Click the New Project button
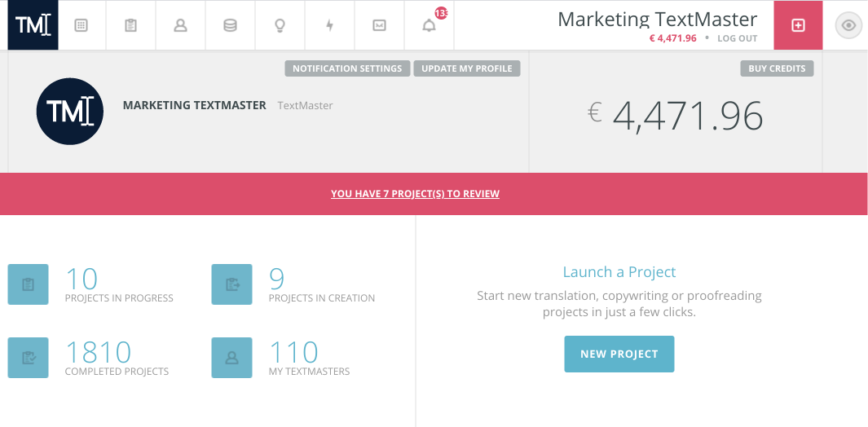The height and width of the screenshot is (427, 868). tap(619, 354)
